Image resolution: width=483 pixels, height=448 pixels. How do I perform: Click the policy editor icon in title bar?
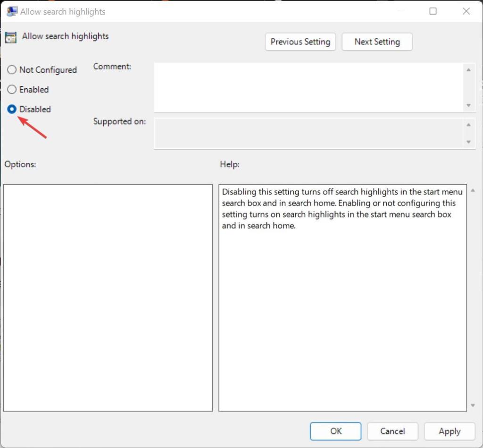pyautogui.click(x=11, y=11)
